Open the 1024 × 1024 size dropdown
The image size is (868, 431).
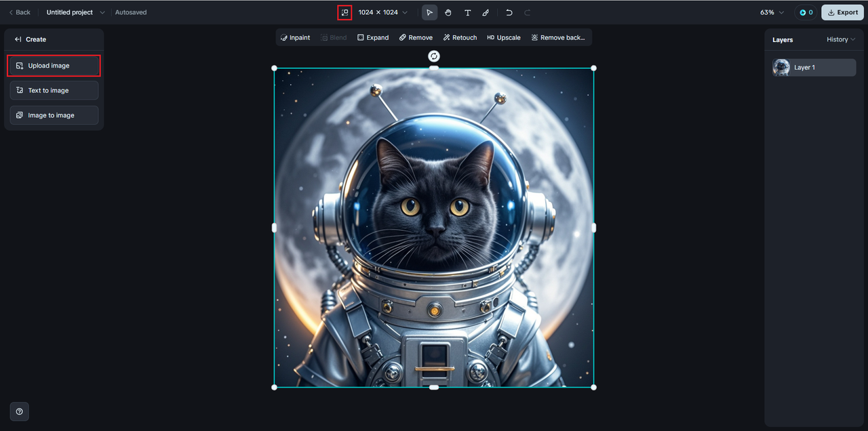coord(383,12)
